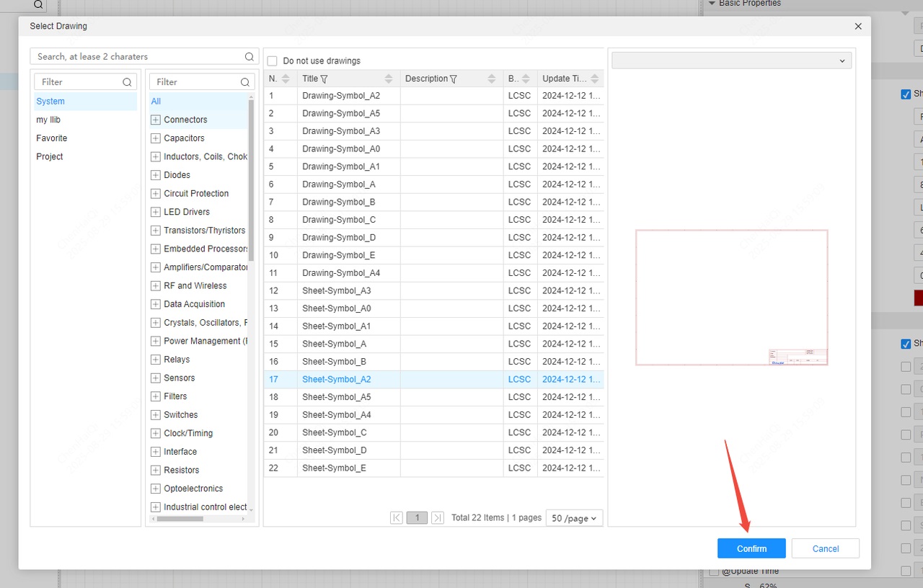Click the dark red color swatch

[x=918, y=298]
